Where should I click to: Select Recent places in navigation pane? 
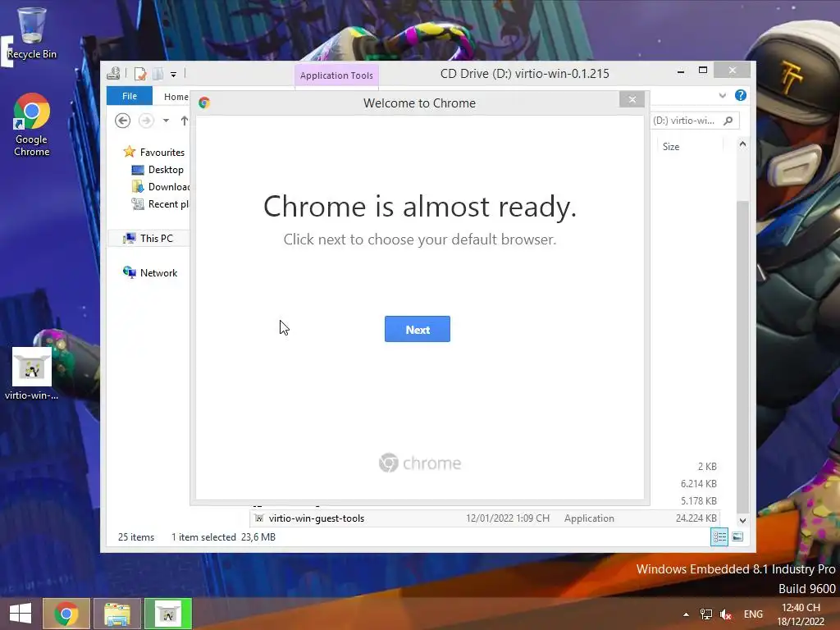coord(161,204)
